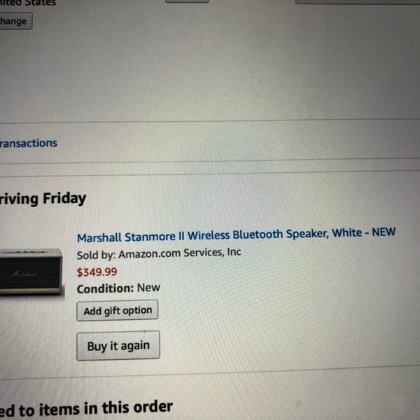
Task: Click the Buy it again button
Action: click(118, 346)
